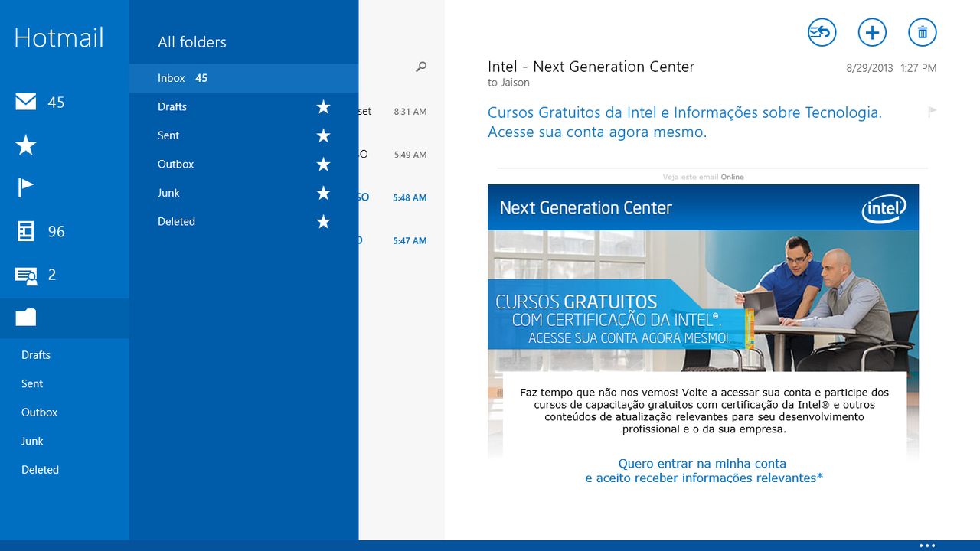The height and width of the screenshot is (551, 980).
Task: Toggle favorite star for Outbox folder
Action: click(323, 165)
